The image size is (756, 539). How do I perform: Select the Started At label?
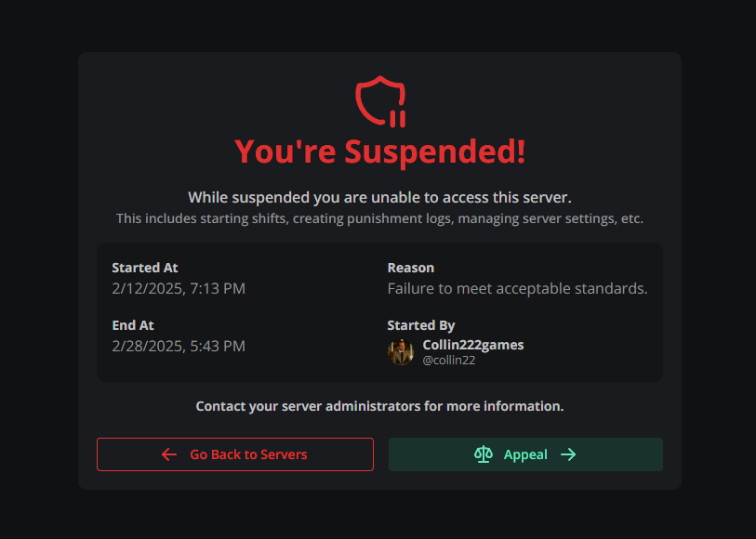[145, 268]
